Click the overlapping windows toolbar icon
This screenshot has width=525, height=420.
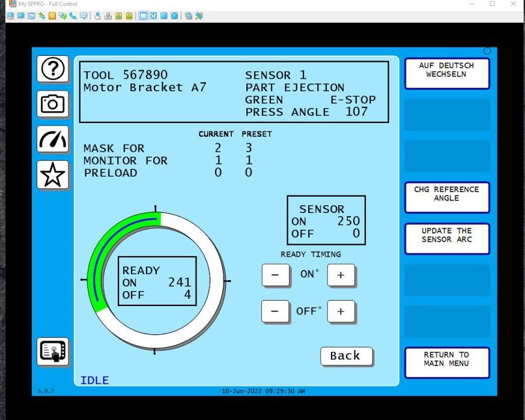click(189, 16)
